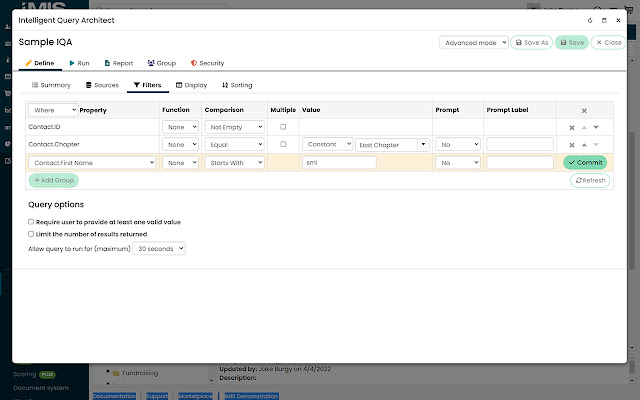Expand the Fundraising folder in background tree
Screen dimensions: 640x400
coord(108,371)
